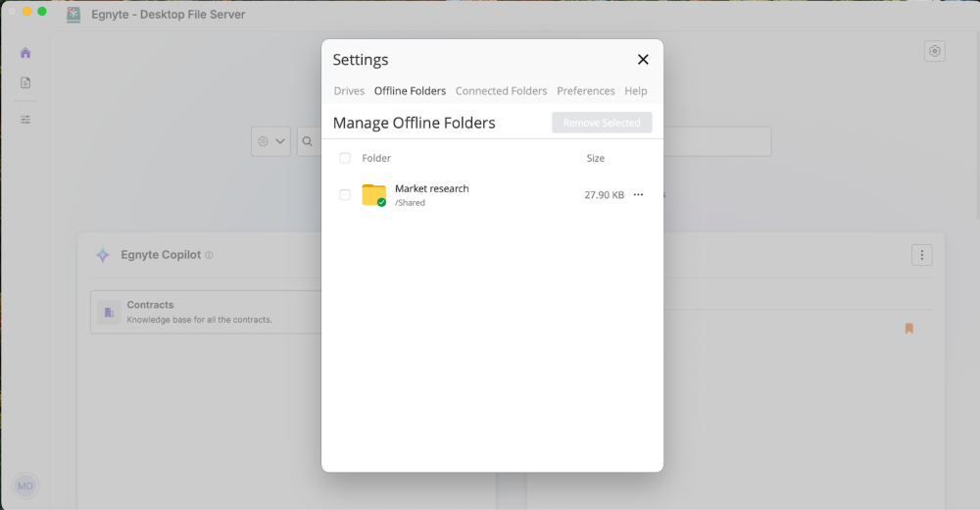
Task: Open the MD user avatar
Action: [25, 486]
